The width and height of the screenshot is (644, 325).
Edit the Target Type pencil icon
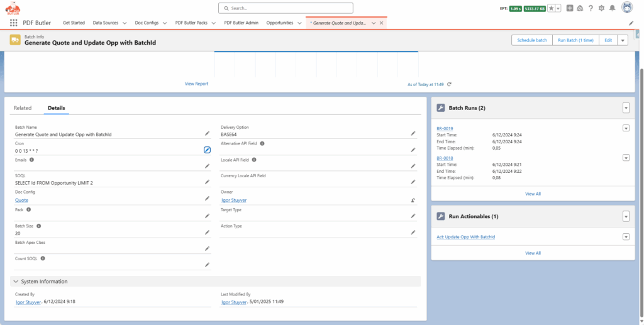click(413, 216)
